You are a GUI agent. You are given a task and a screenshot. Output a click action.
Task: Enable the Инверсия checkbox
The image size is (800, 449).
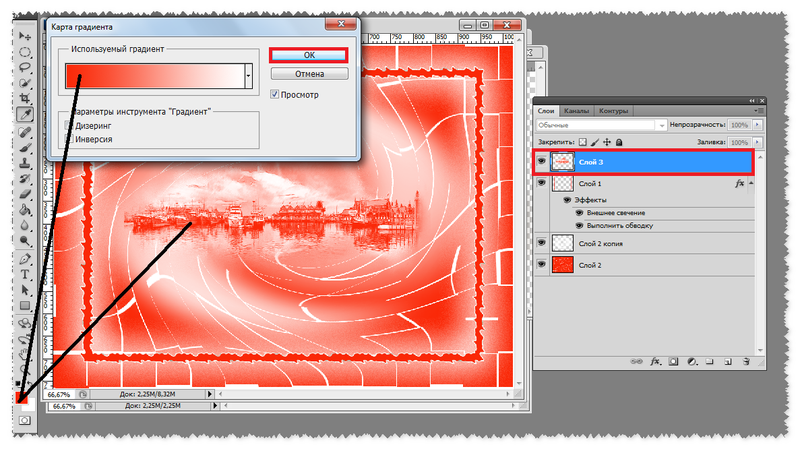[x=69, y=139]
